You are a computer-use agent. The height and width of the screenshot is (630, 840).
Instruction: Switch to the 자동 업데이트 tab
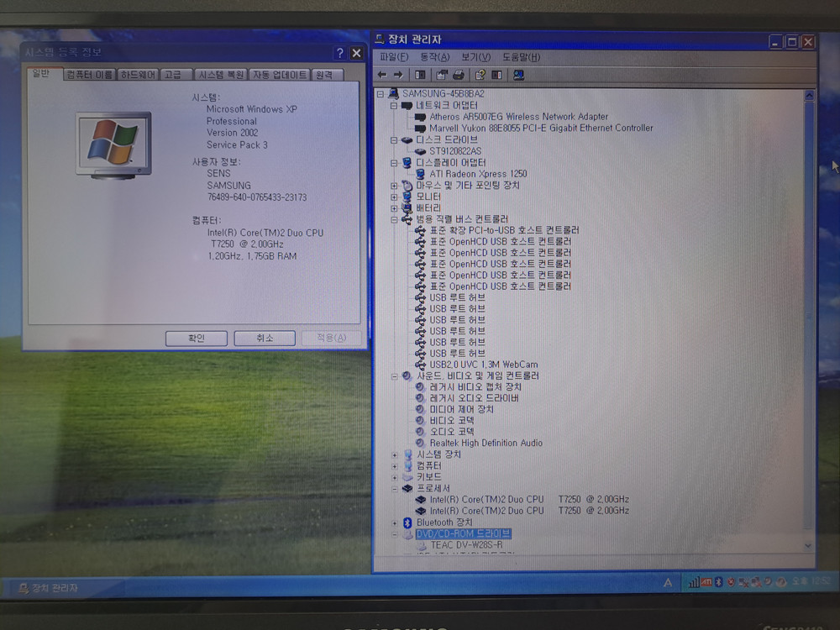tap(279, 75)
